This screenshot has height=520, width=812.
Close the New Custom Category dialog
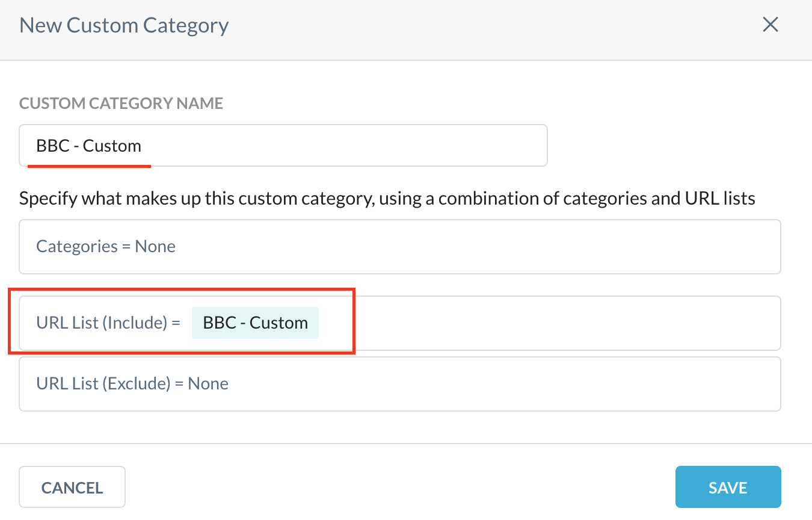pos(770,25)
